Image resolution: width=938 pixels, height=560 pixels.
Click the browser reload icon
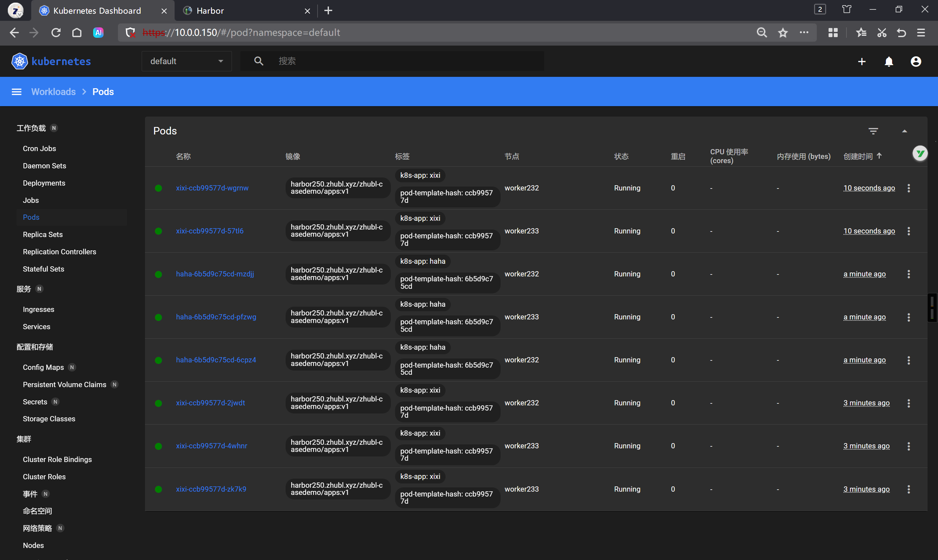56,33
